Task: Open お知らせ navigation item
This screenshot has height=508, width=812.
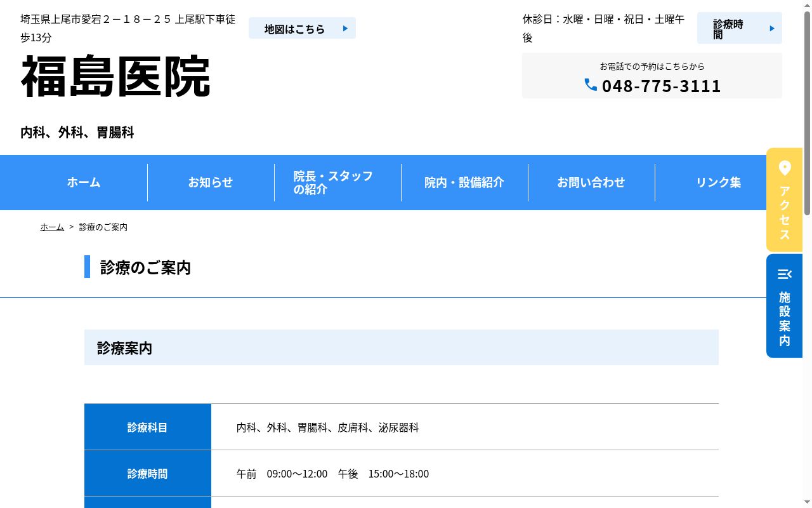Action: (211, 183)
